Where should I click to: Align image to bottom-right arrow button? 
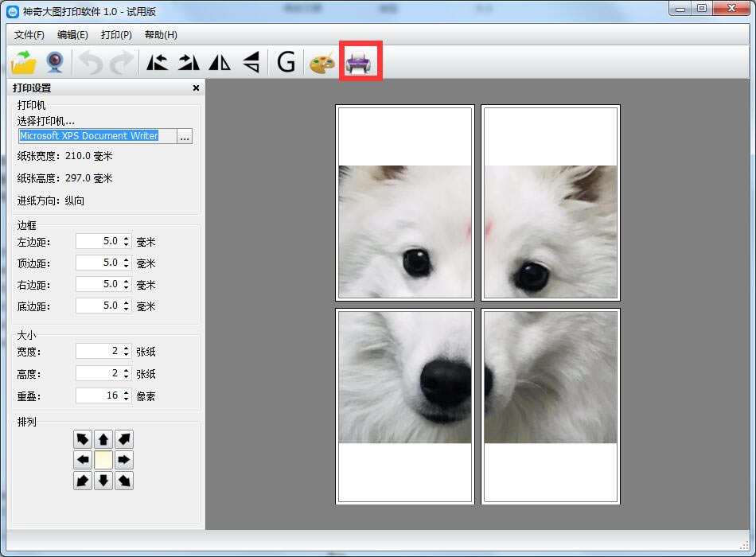124,481
